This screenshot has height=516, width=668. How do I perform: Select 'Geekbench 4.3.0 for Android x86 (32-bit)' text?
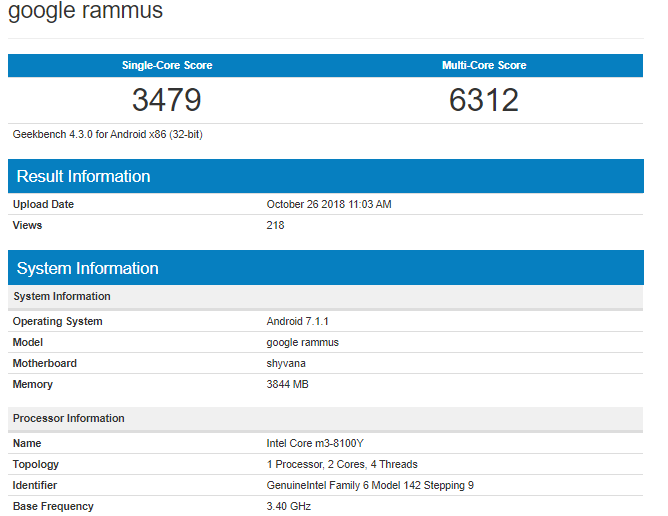coord(108,135)
